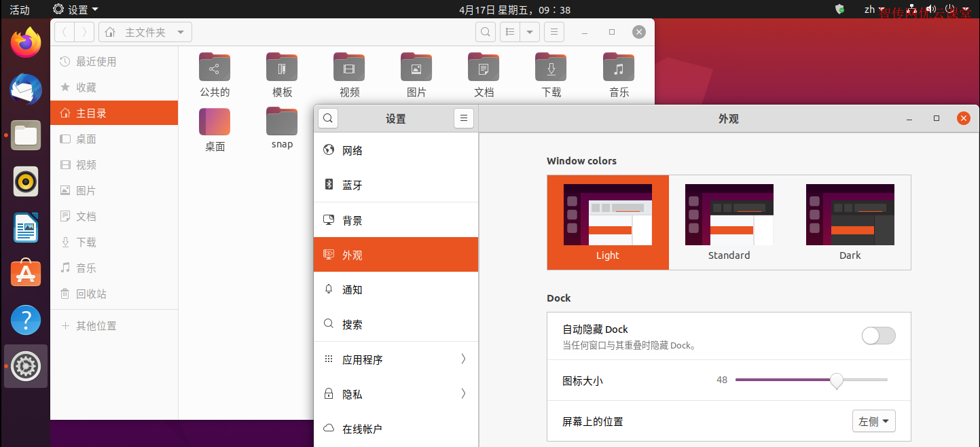Select 蓝牙 in Settings sidebar
980x447 pixels.
(x=396, y=185)
